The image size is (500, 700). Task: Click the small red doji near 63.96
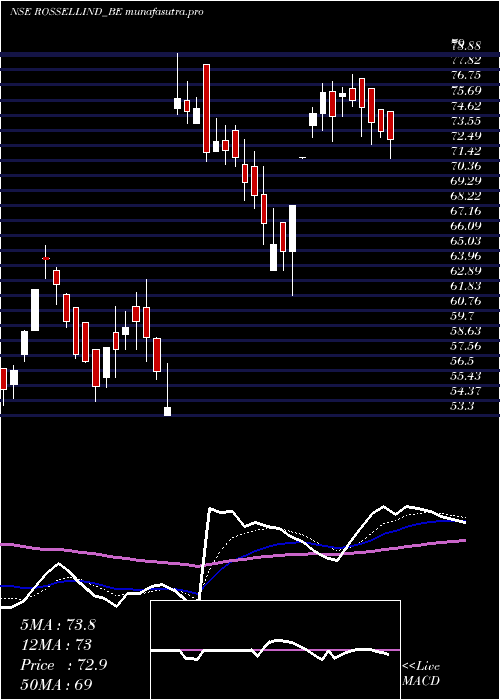(46, 258)
